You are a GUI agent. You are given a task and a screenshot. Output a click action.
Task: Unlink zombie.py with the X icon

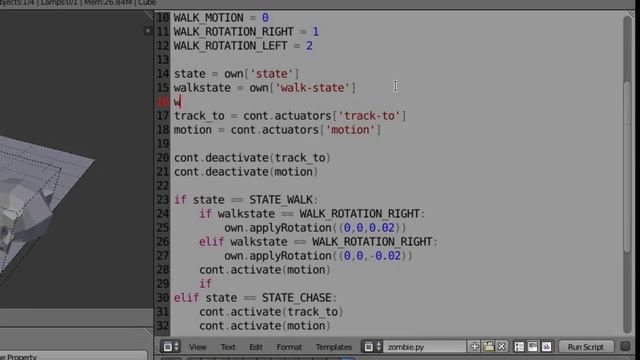click(x=502, y=347)
